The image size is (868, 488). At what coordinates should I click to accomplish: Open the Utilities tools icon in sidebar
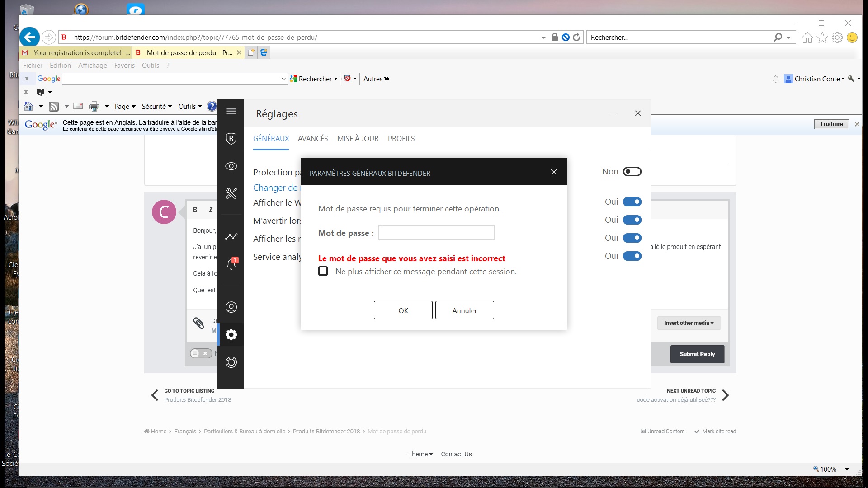pos(231,193)
